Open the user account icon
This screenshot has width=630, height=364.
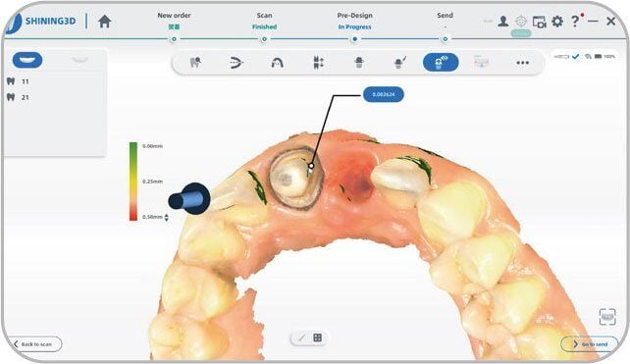point(503,22)
